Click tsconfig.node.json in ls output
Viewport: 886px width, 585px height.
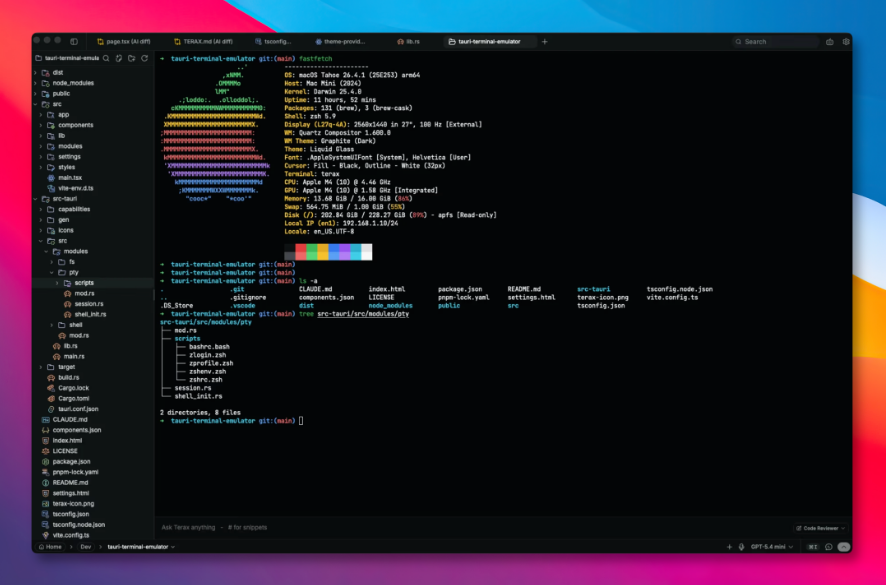click(680, 289)
